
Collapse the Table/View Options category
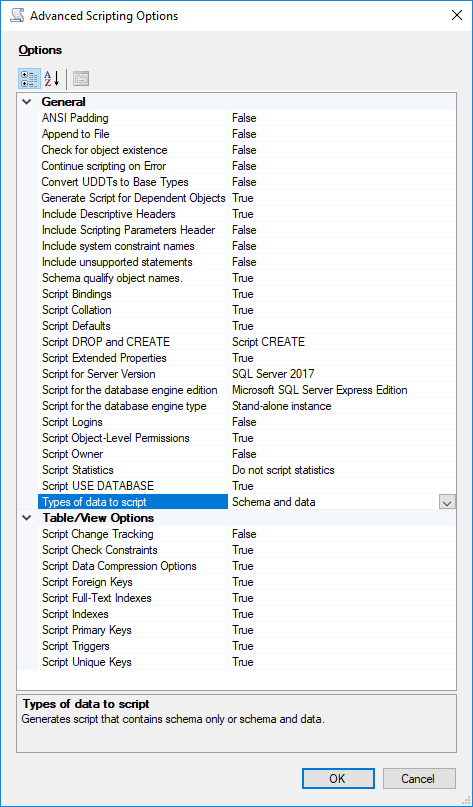(26, 518)
